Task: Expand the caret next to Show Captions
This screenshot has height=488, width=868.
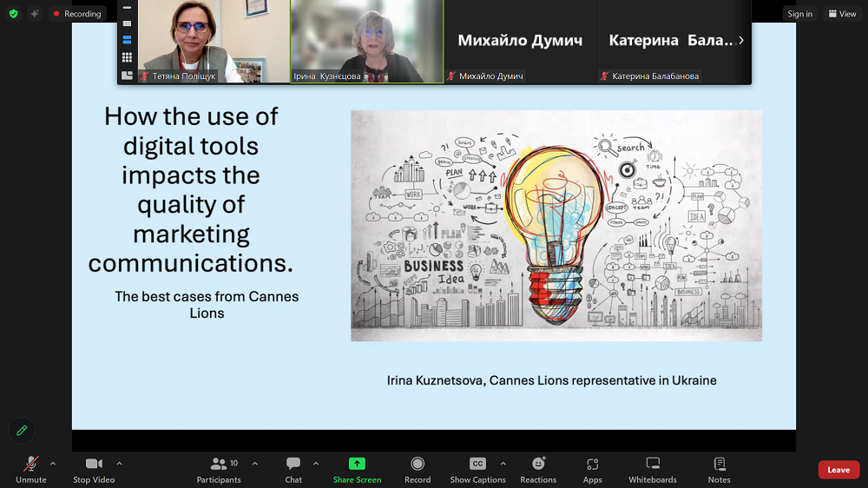Action: 503,464
